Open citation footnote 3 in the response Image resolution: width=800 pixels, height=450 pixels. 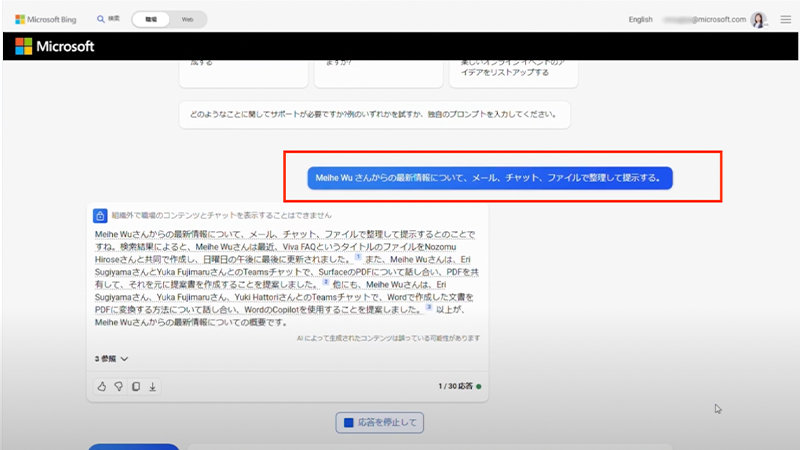(428, 308)
